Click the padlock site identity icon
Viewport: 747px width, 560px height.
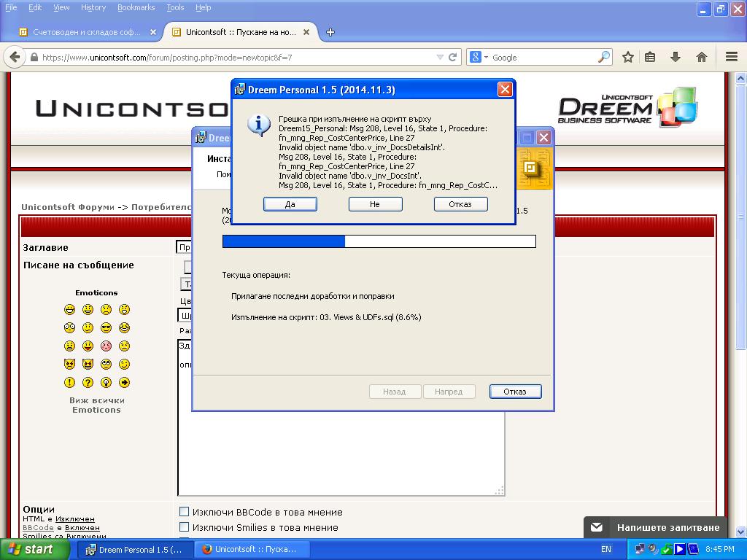[x=34, y=57]
